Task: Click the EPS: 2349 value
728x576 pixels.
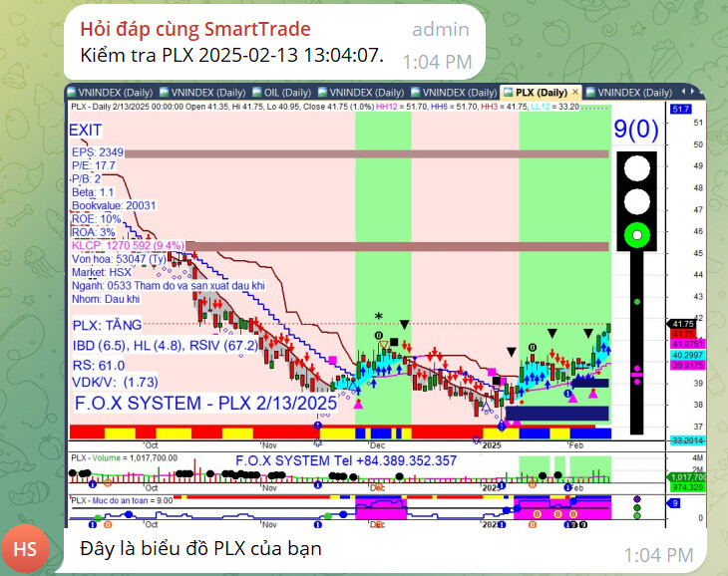Action: point(98,152)
